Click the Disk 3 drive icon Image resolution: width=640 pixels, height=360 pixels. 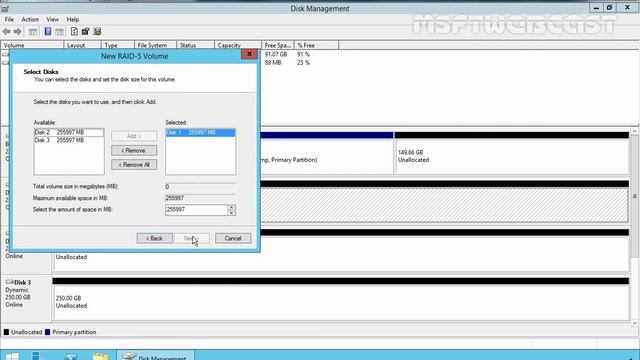(9, 282)
